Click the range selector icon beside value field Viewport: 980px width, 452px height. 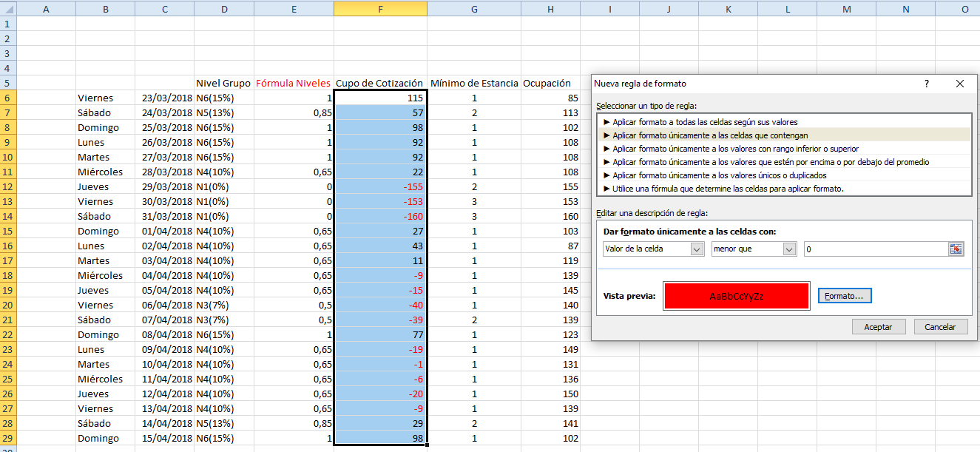tap(956, 249)
